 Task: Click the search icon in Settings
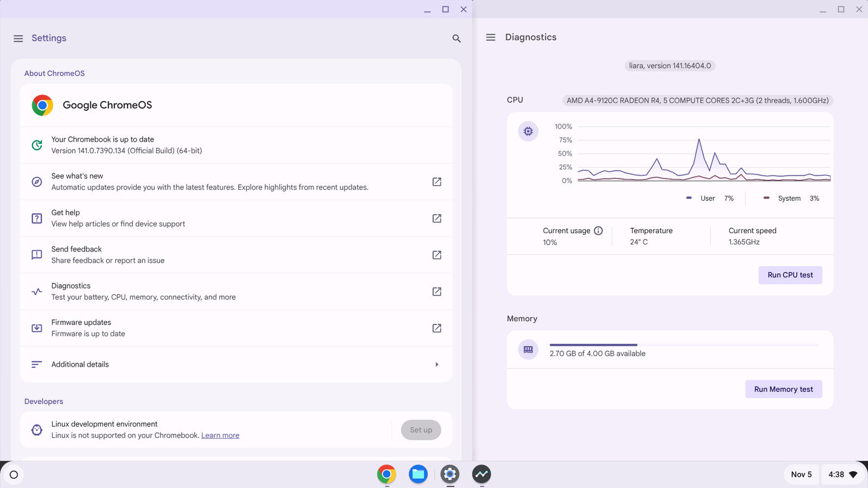tap(456, 38)
